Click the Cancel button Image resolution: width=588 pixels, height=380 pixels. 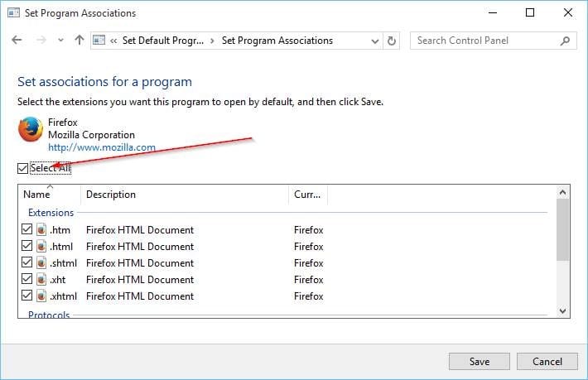tap(547, 361)
